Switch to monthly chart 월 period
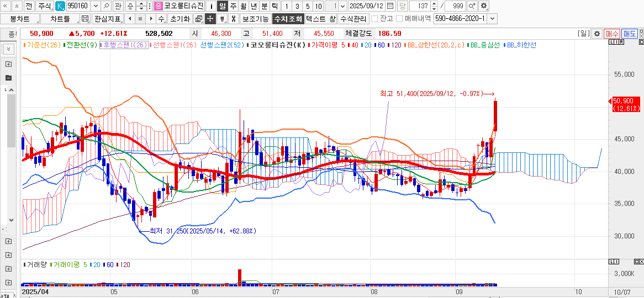This screenshot has height=298, width=644. click(243, 6)
